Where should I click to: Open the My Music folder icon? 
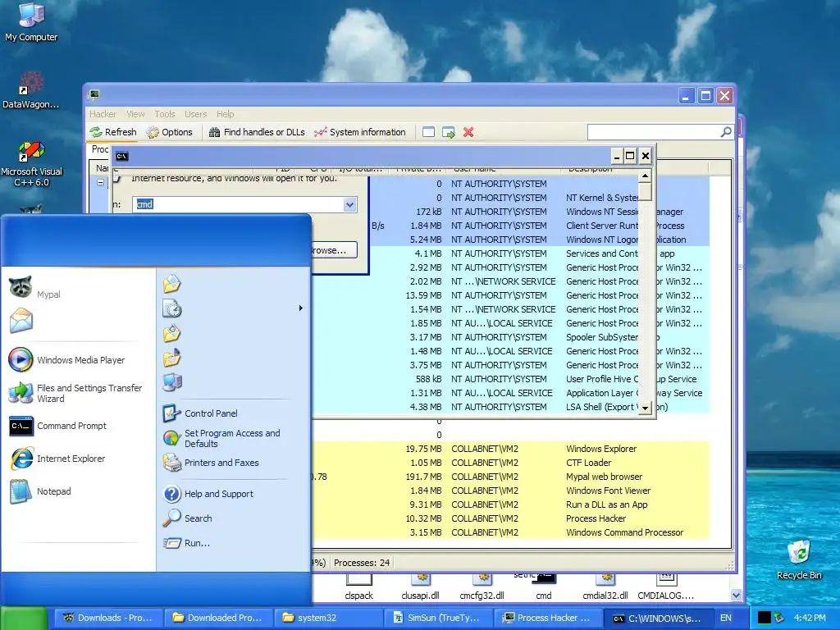(x=172, y=358)
